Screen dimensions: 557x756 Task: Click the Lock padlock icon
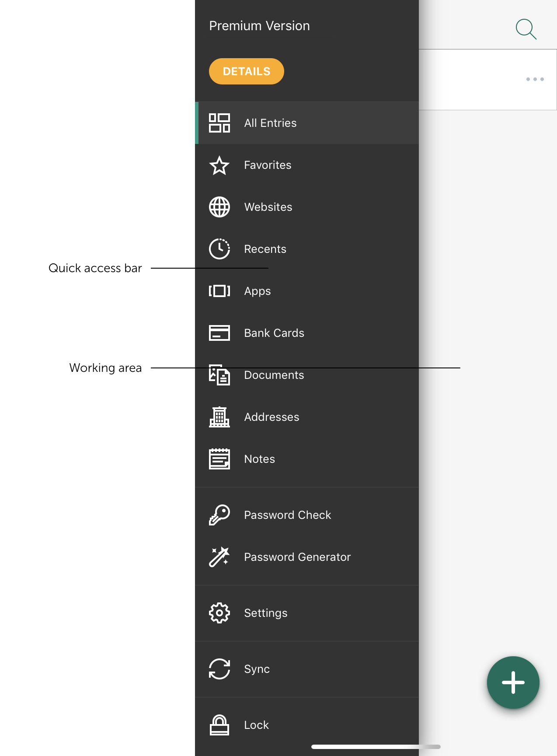[219, 725]
